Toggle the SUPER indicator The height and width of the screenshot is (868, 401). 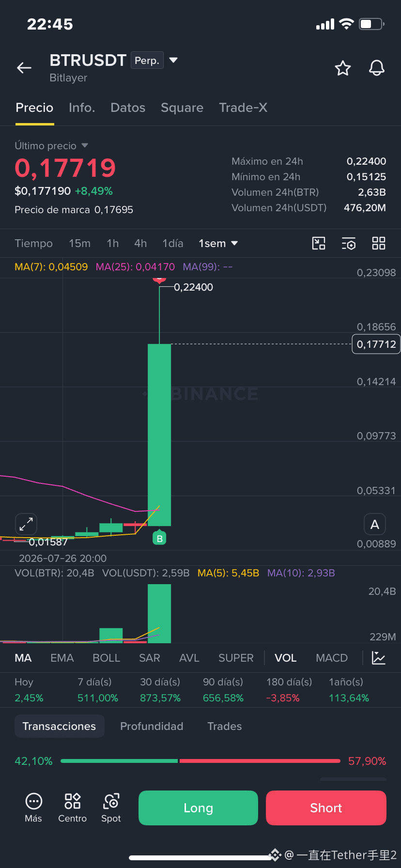[236, 658]
